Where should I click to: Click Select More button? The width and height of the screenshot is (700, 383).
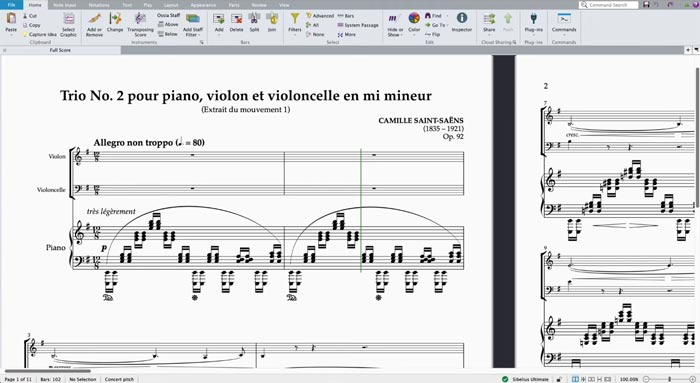(347, 34)
